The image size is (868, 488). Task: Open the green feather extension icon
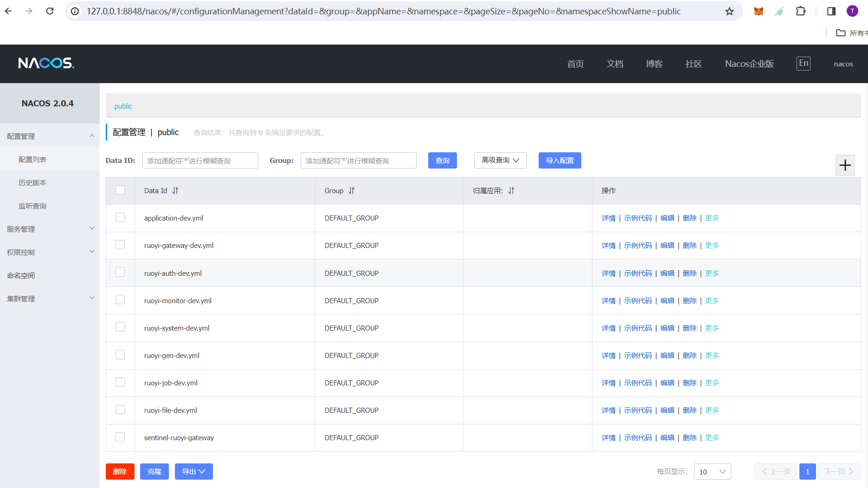[779, 11]
